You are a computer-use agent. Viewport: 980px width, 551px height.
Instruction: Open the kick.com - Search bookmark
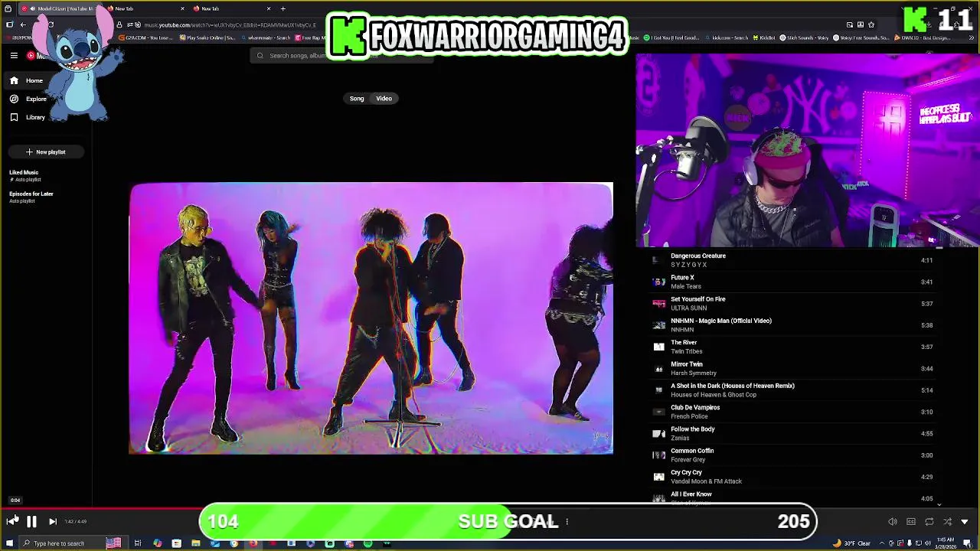tap(727, 37)
